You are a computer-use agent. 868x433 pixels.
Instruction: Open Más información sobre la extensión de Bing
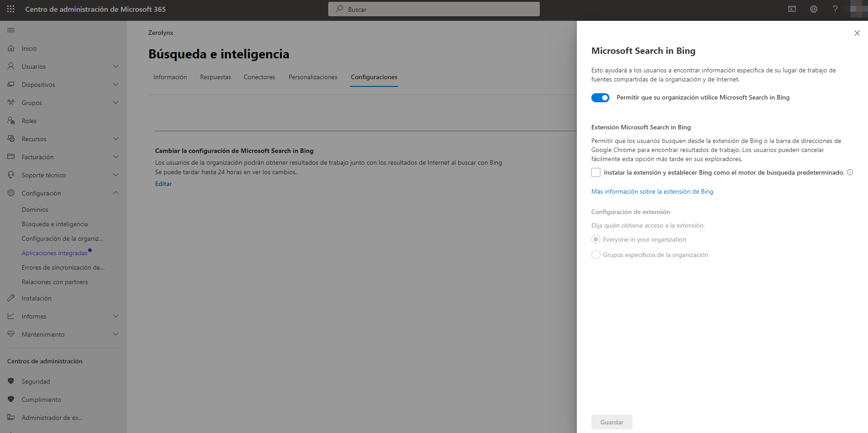(652, 191)
